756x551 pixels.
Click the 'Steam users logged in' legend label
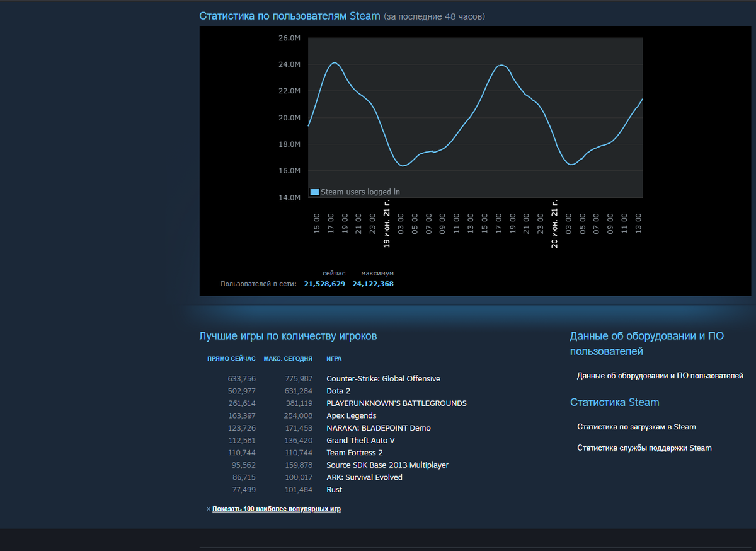(360, 192)
